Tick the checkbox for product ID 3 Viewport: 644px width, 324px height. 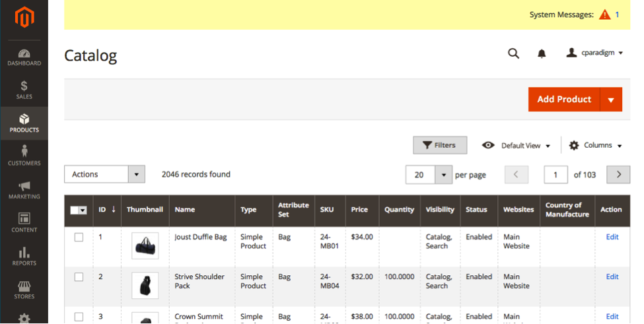79,317
